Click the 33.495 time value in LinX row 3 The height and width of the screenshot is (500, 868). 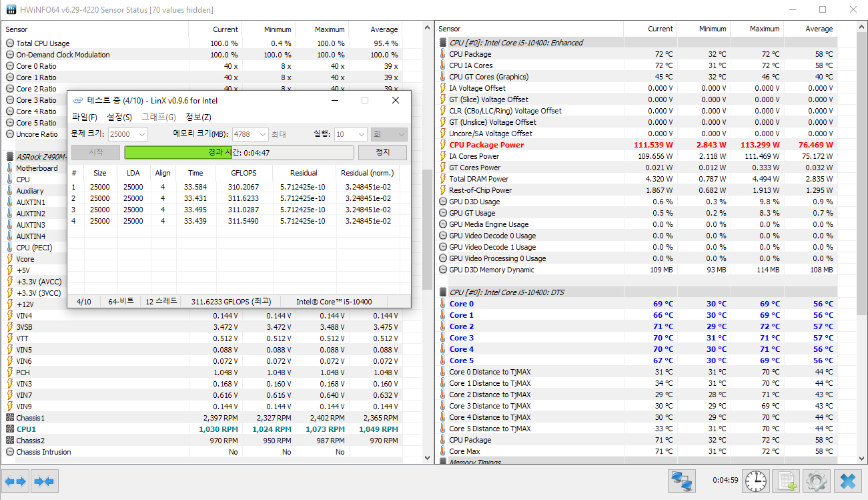click(195, 210)
